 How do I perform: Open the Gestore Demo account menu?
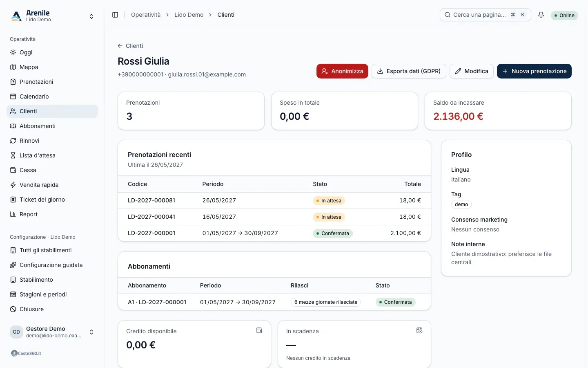(52, 332)
